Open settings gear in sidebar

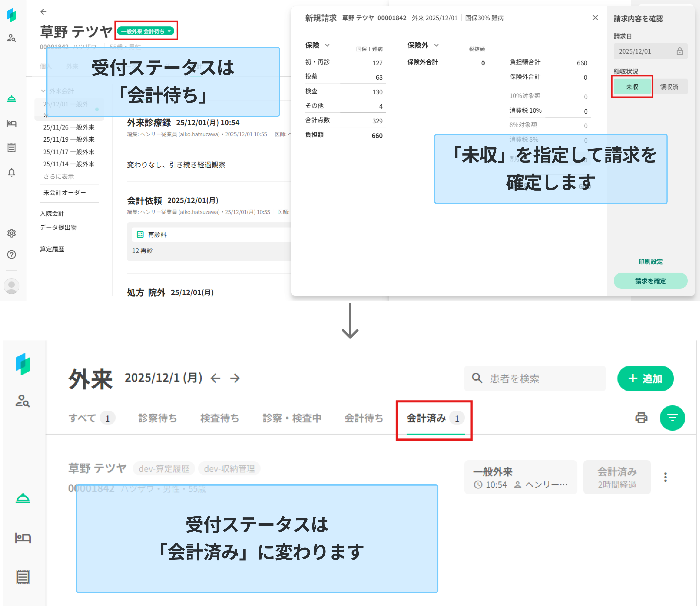tap(11, 233)
